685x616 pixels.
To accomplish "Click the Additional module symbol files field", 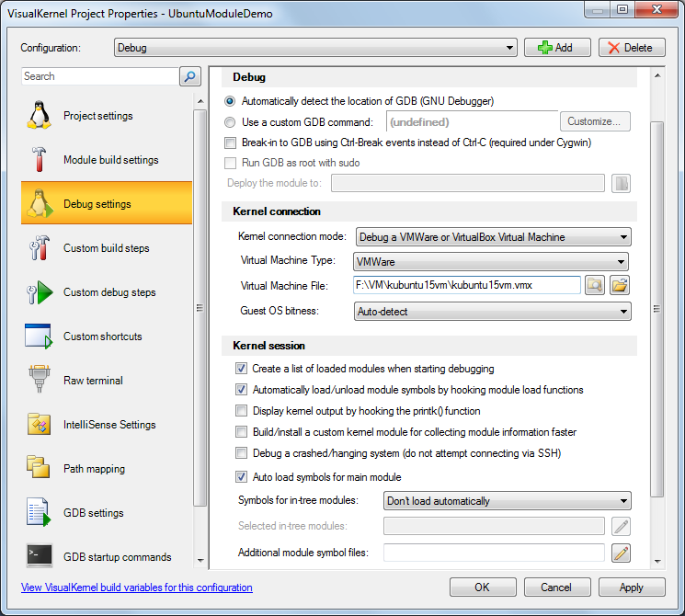I will (x=494, y=553).
